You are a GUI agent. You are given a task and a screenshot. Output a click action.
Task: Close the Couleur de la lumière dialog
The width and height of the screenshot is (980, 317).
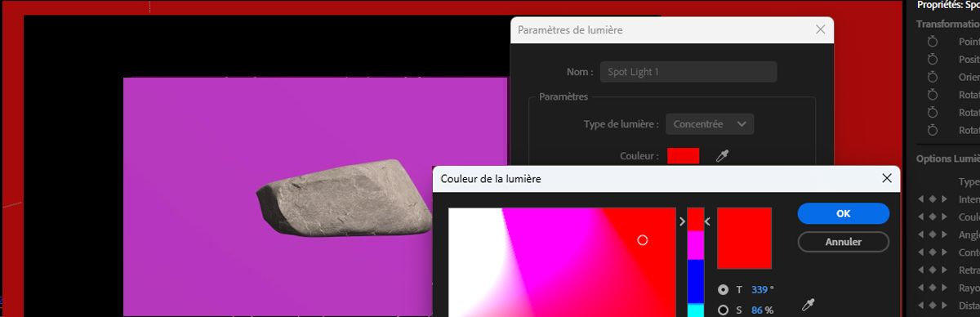coord(887,178)
